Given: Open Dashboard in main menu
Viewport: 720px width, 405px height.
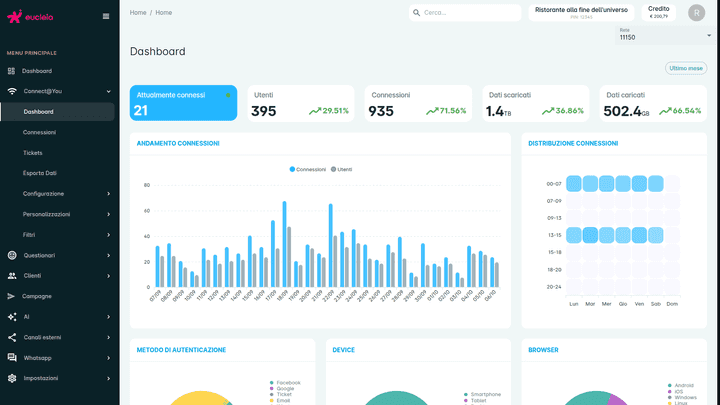Looking at the screenshot, I should [37, 71].
